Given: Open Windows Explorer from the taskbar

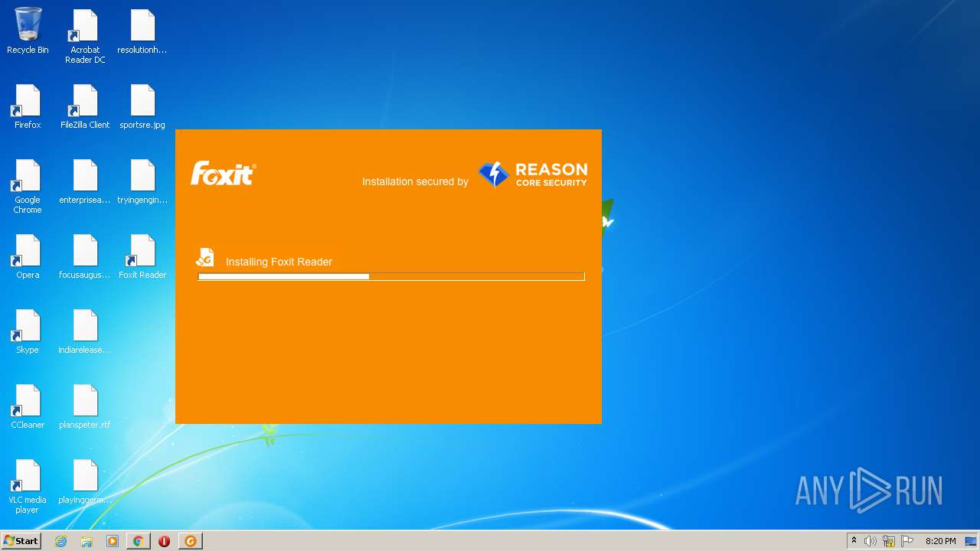Looking at the screenshot, I should pyautogui.click(x=87, y=541).
